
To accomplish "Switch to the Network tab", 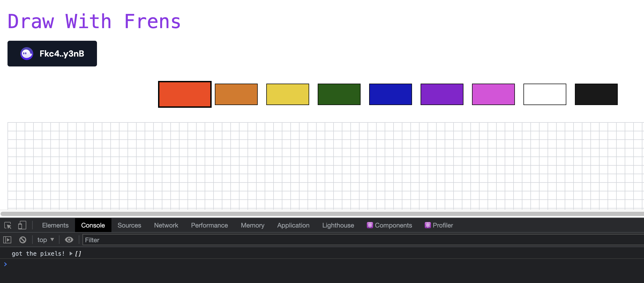I will pos(166,225).
